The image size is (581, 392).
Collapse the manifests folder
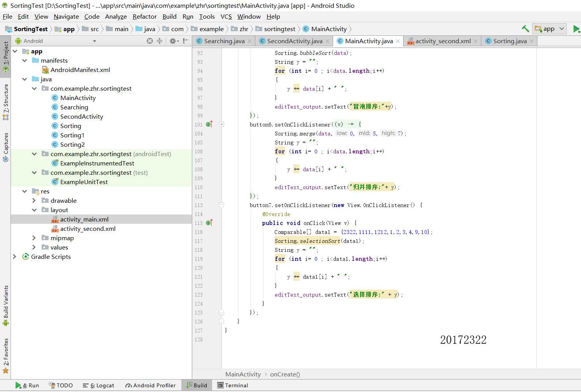[25, 61]
